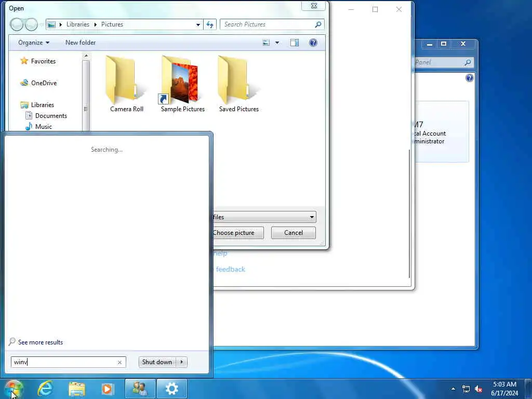This screenshot has height=399, width=532.
Task: Click the feedback link in Settings window
Action: pyautogui.click(x=230, y=270)
